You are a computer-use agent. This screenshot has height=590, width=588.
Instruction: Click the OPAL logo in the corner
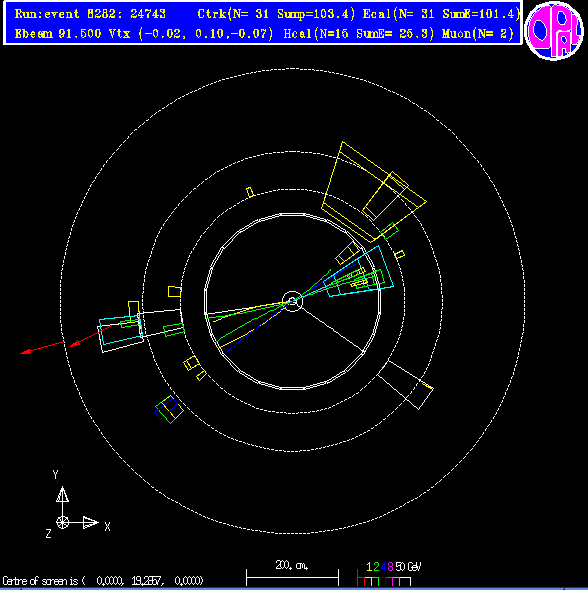[554, 31]
